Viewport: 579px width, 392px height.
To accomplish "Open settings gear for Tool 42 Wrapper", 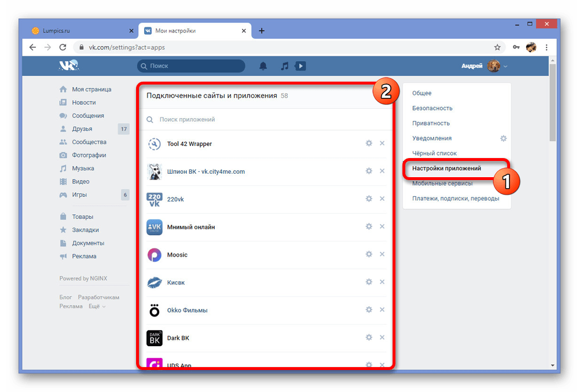I will tap(369, 143).
